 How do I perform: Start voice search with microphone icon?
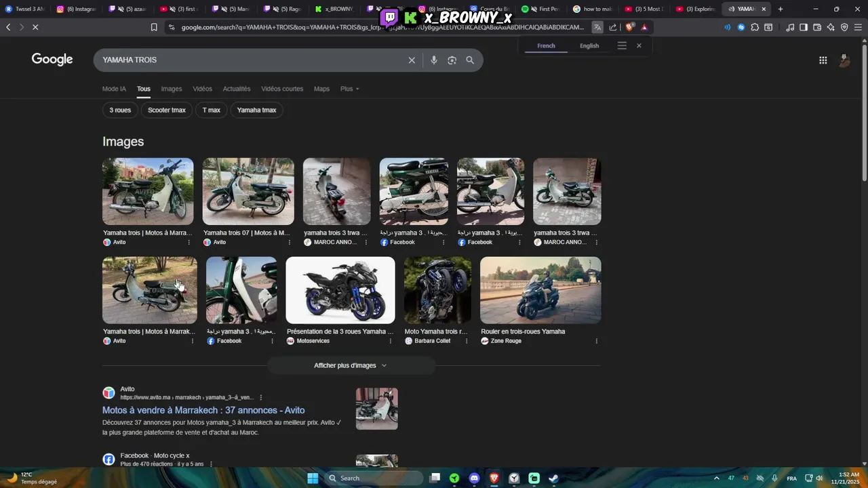pyautogui.click(x=434, y=60)
